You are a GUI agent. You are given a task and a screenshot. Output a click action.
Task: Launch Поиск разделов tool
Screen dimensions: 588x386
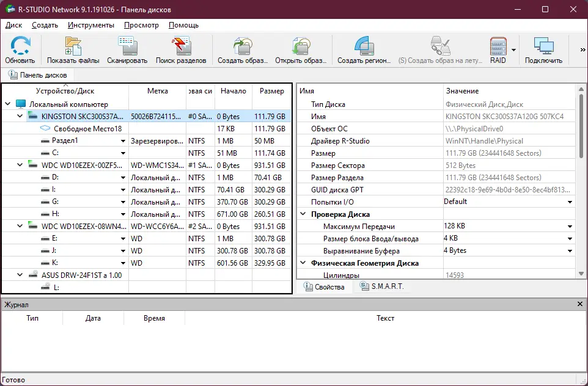(x=181, y=46)
